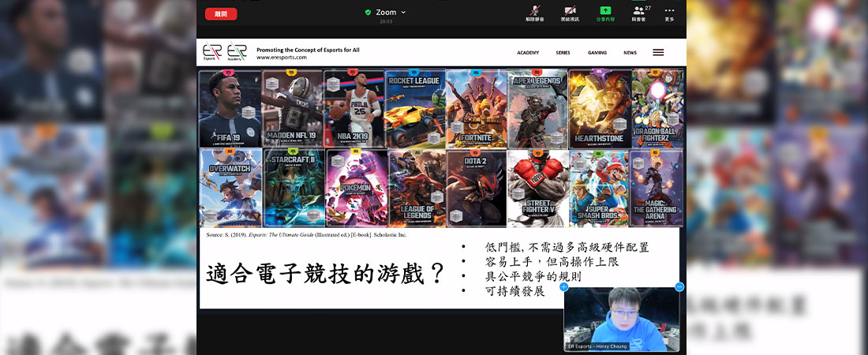Select the Overwatch game card
Image resolution: width=868 pixels, height=355 pixels.
pyautogui.click(x=230, y=188)
